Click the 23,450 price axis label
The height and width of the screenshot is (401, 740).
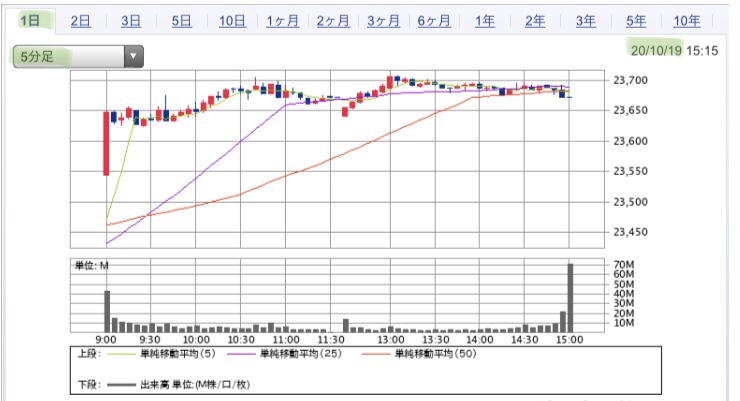click(631, 232)
